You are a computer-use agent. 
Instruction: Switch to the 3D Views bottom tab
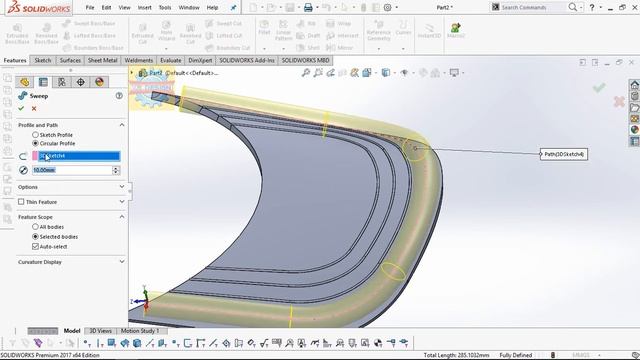(100, 331)
